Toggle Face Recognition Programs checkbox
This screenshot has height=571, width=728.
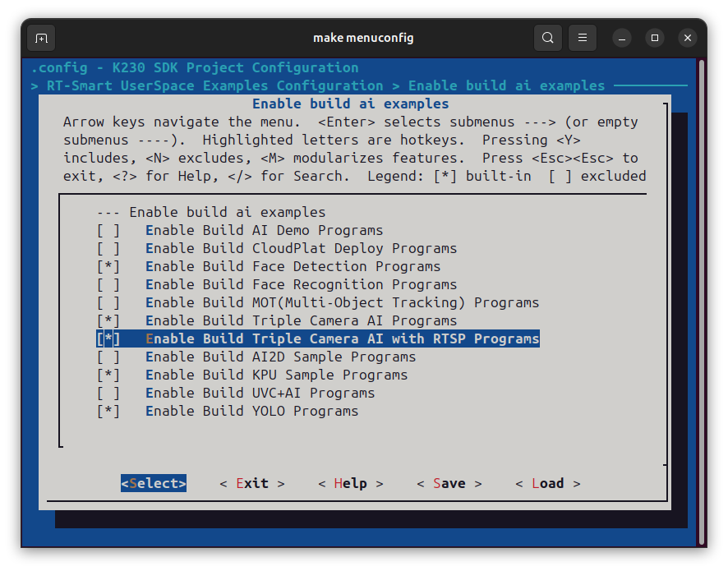pyautogui.click(x=108, y=284)
